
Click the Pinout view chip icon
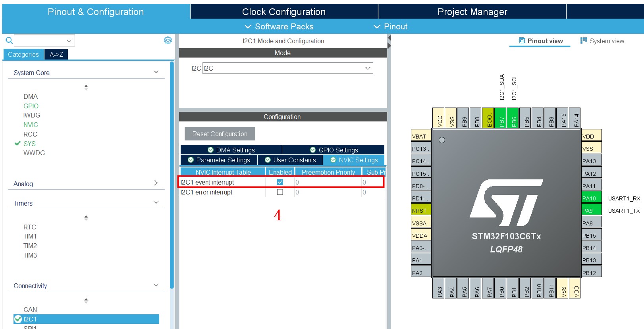click(x=522, y=40)
